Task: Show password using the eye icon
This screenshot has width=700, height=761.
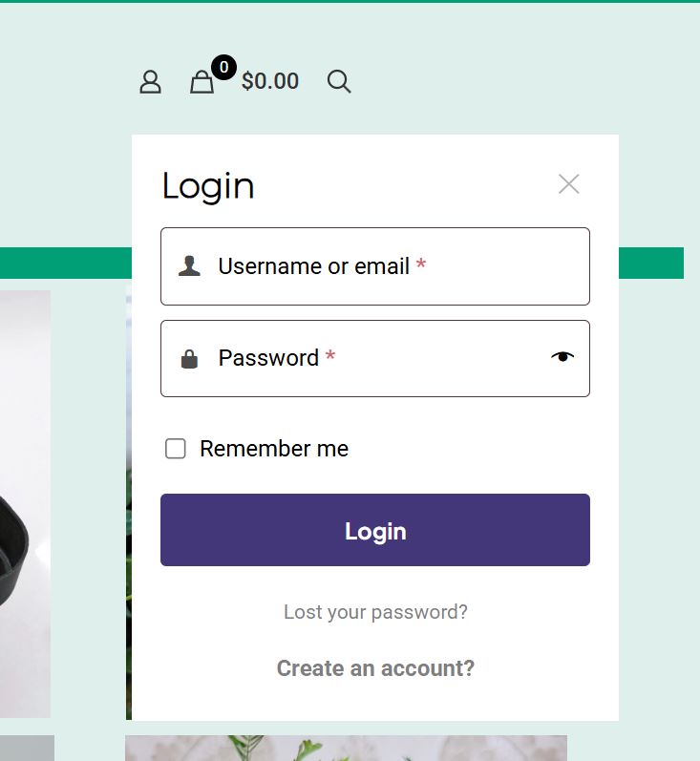Action: pyautogui.click(x=562, y=357)
